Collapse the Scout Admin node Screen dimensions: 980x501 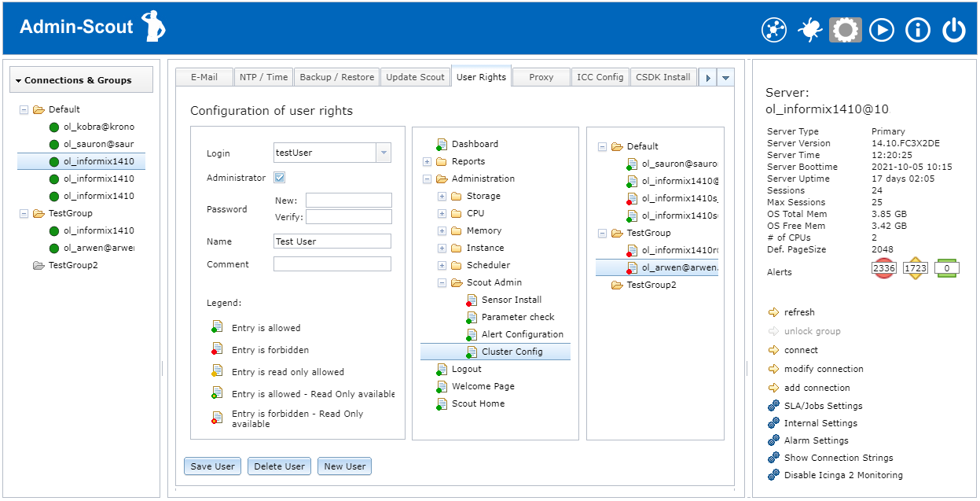[442, 283]
